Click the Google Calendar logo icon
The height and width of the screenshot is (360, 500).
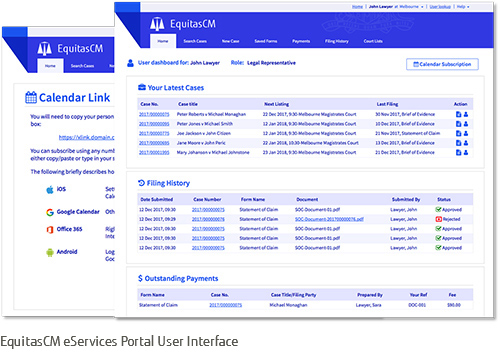coord(50,212)
